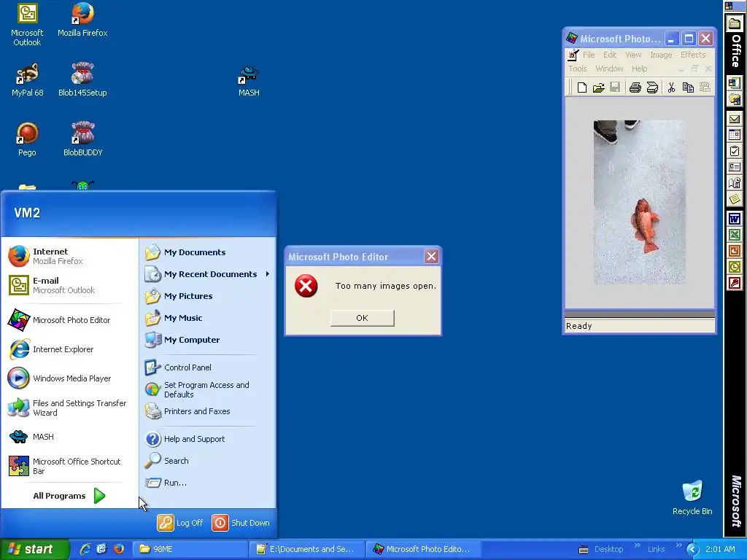747x560 pixels.
Task: Click New Journal Entry icon on Office bar
Action: pos(734,183)
